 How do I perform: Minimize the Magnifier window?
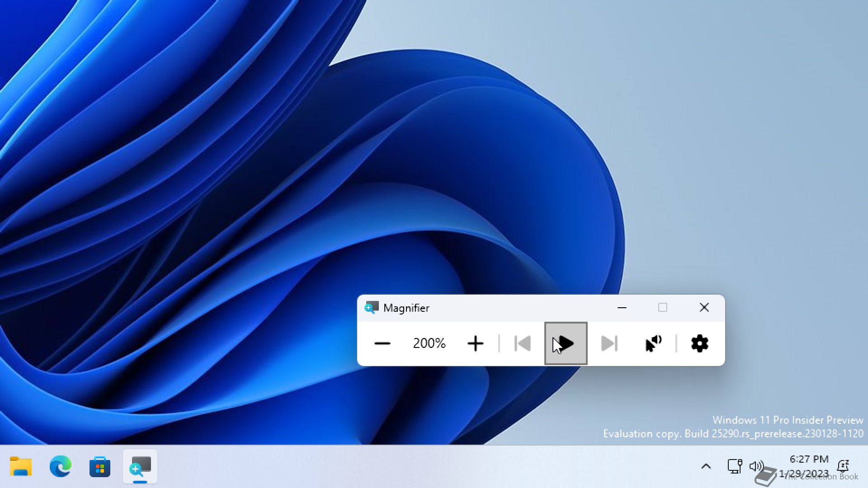(622, 308)
